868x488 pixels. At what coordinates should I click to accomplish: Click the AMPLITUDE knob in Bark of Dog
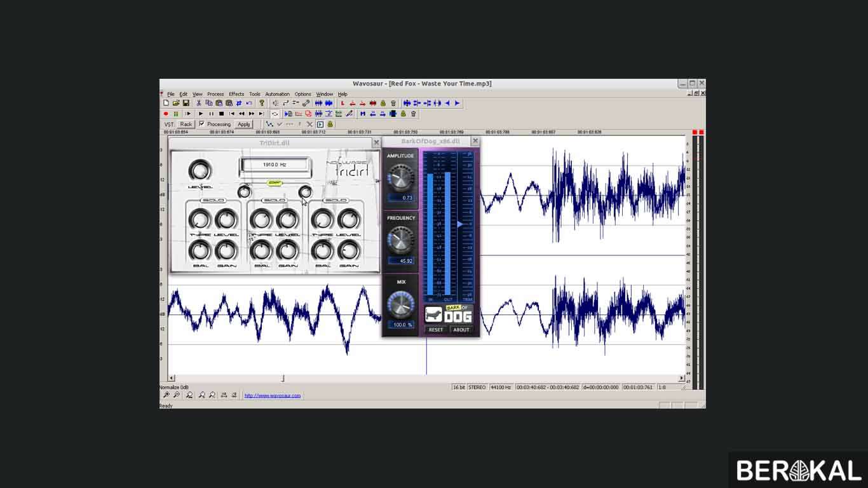tap(400, 177)
